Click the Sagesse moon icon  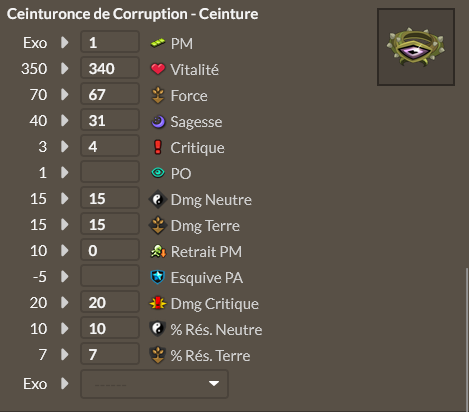click(x=158, y=122)
